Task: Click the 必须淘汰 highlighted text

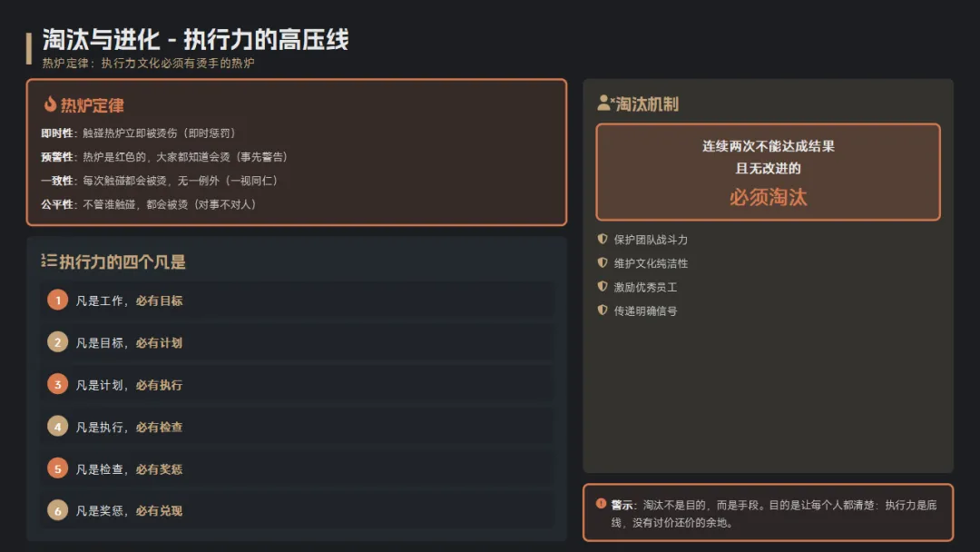Action: [769, 198]
